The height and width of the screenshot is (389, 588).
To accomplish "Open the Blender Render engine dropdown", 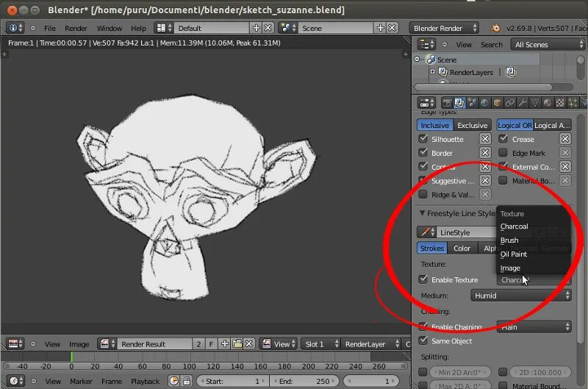I will (444, 28).
